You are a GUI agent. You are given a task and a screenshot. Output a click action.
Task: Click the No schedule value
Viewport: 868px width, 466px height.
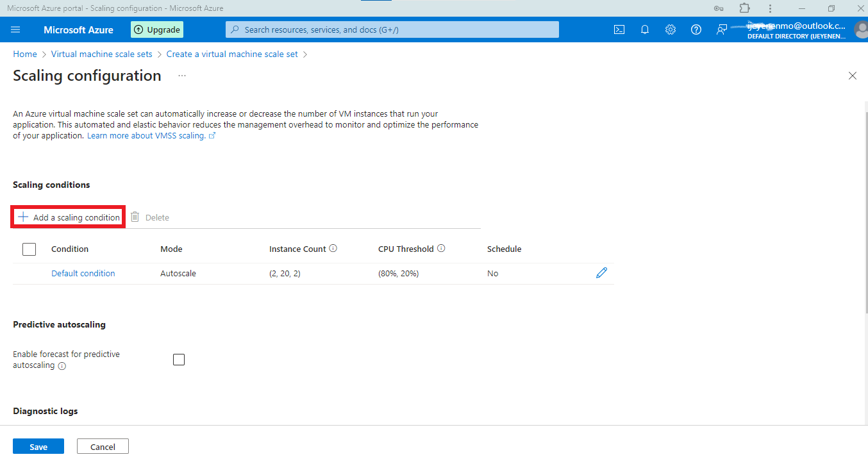point(492,273)
